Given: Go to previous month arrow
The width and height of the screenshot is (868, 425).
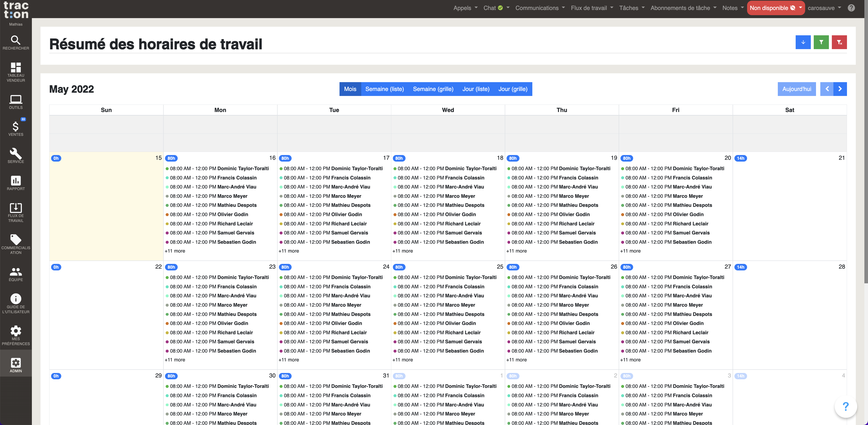Looking at the screenshot, I should pos(827,89).
